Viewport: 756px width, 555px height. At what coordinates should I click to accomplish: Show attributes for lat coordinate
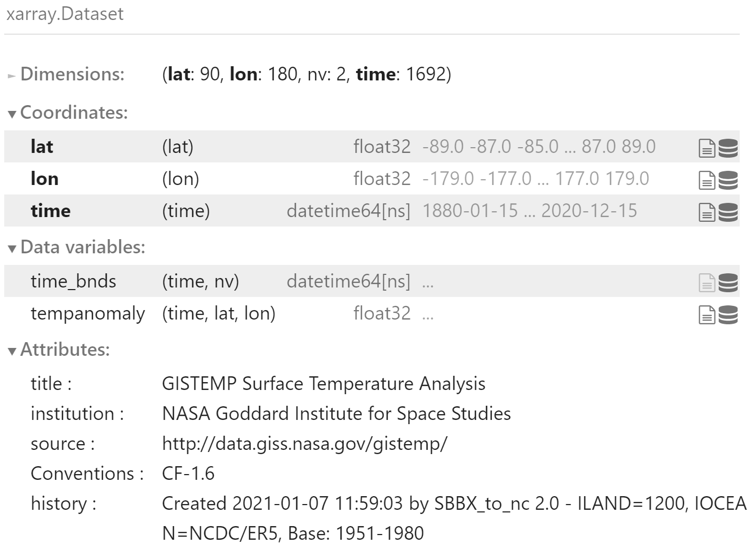click(707, 148)
